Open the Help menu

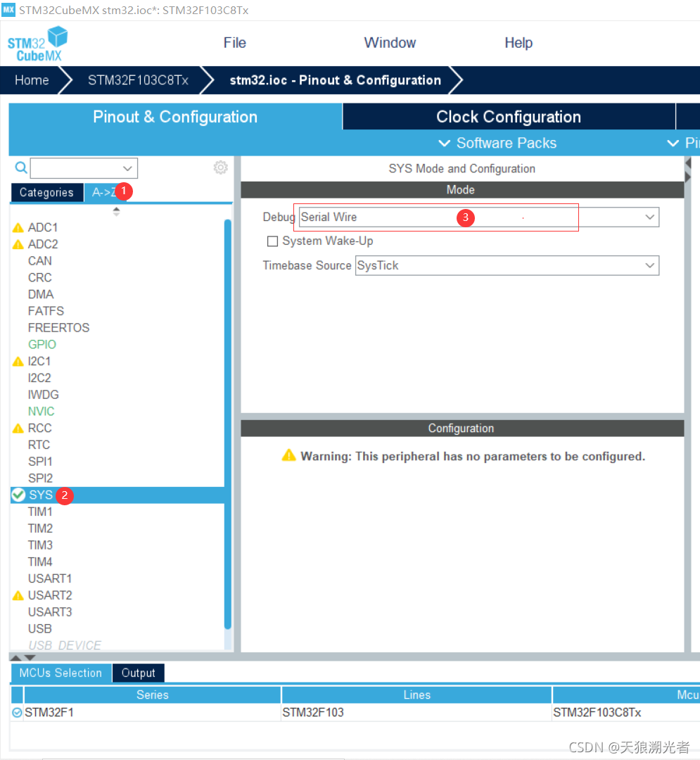(x=518, y=43)
